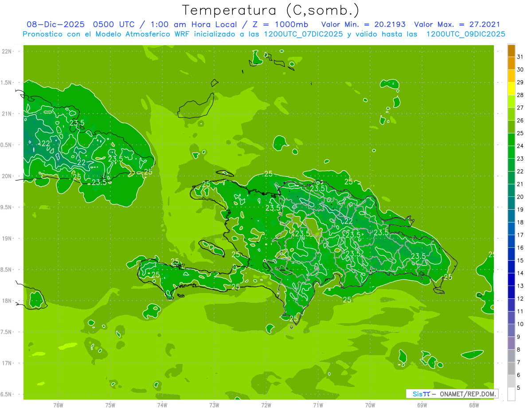Screen dimensions: 532x411
Task: Click the "20N" latitude label
Action: pos(8,176)
